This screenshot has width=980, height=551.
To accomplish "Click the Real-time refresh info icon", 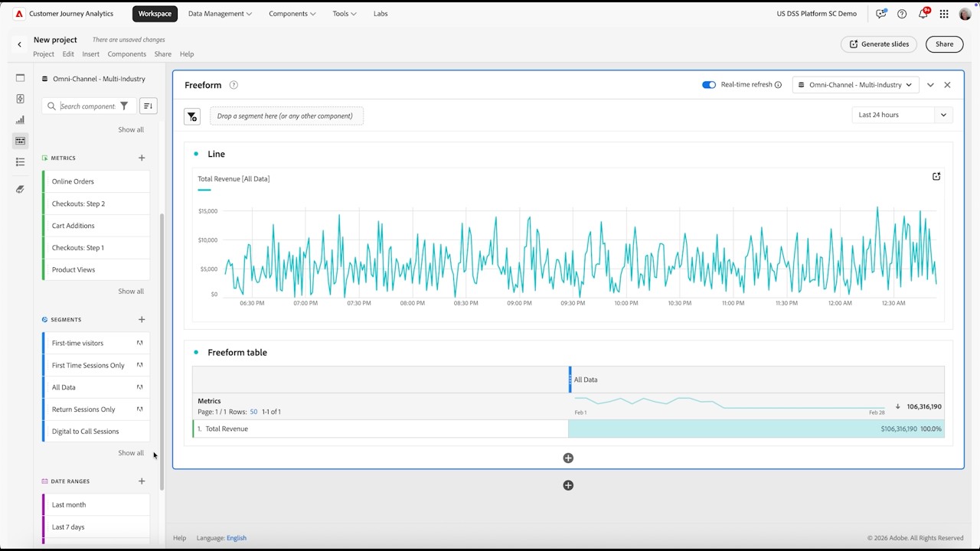I will tap(778, 85).
